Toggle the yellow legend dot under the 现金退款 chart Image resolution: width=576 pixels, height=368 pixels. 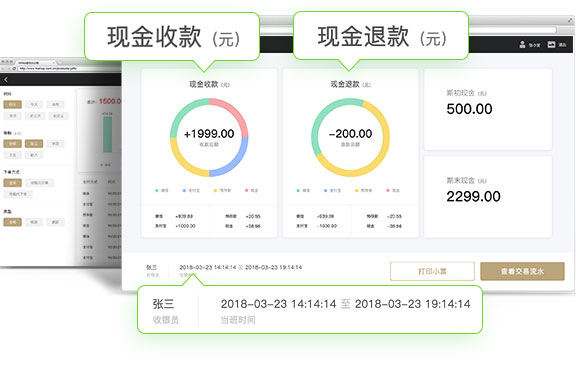coord(357,190)
